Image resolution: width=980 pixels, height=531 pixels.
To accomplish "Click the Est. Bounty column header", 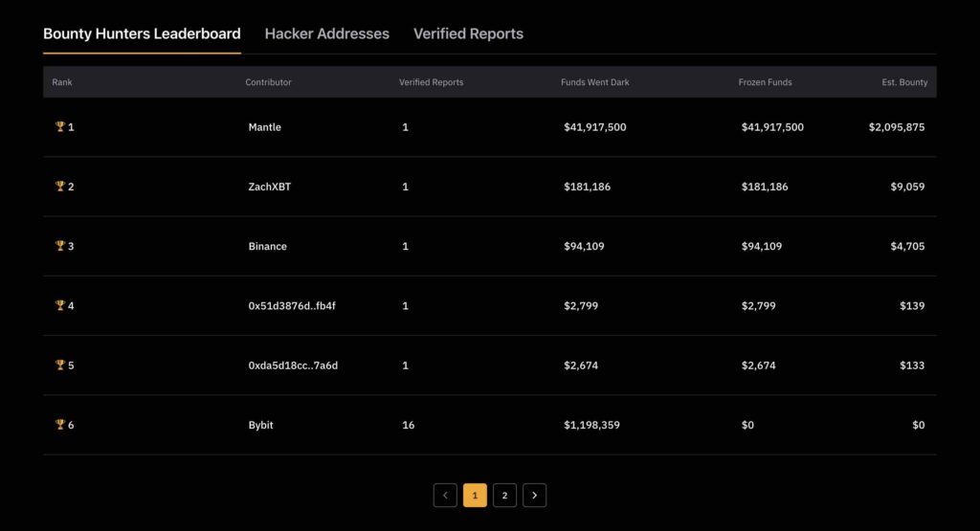I will [904, 82].
